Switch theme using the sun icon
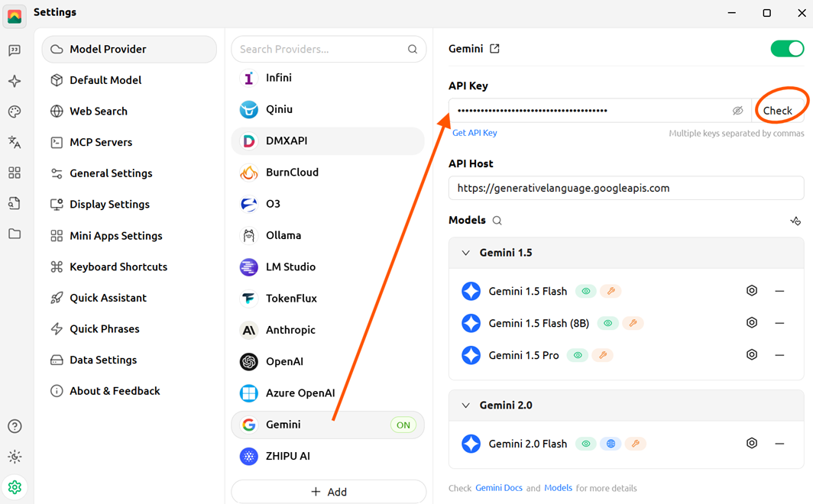This screenshot has height=504, width=813. 15,457
